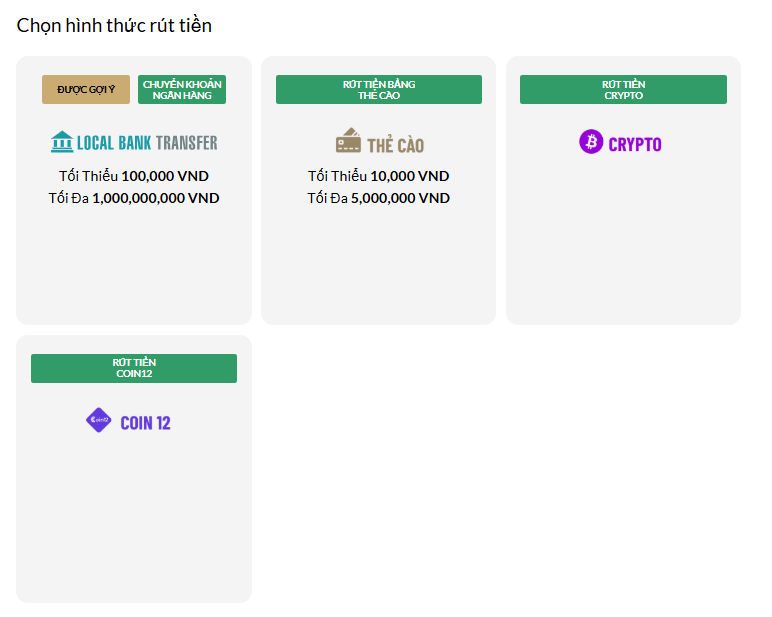Click 'Tối Thiểu 100,000 VND' bank minimum text
This screenshot has width=772, height=617.
click(134, 176)
